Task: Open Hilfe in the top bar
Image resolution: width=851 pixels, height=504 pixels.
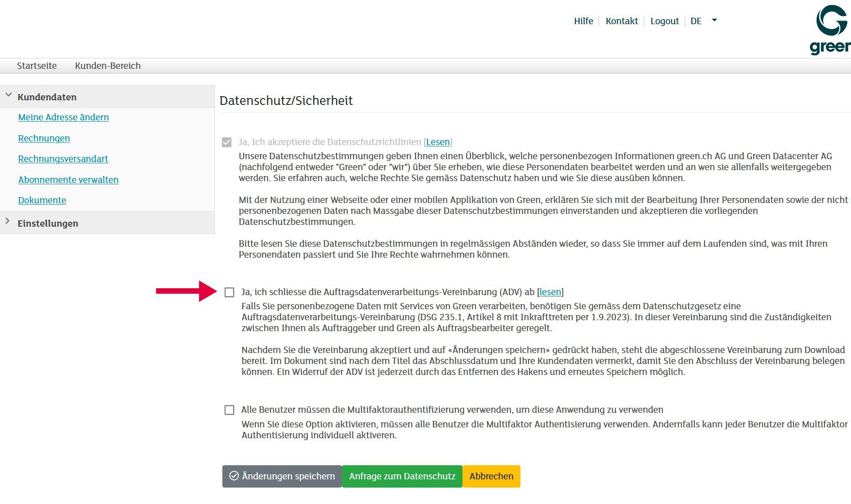Action: [x=583, y=21]
